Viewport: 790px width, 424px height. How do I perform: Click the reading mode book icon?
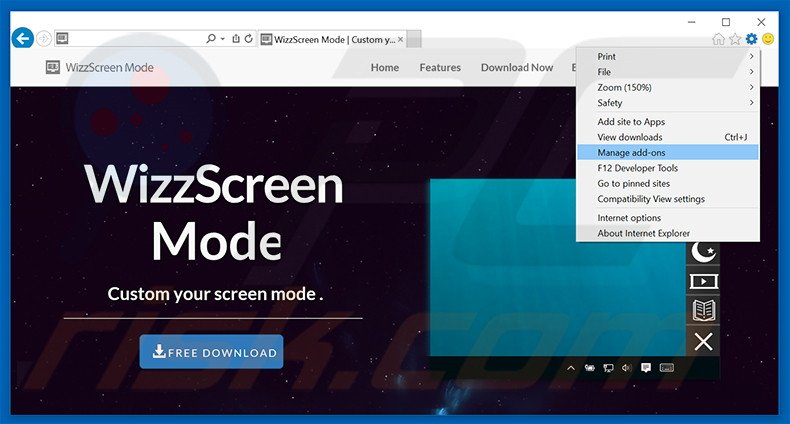(x=703, y=310)
